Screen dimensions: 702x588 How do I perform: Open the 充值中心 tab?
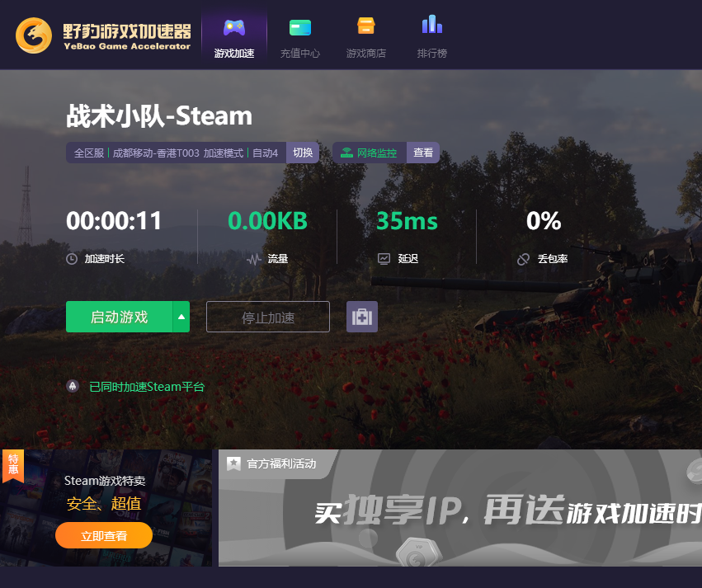[x=300, y=39]
